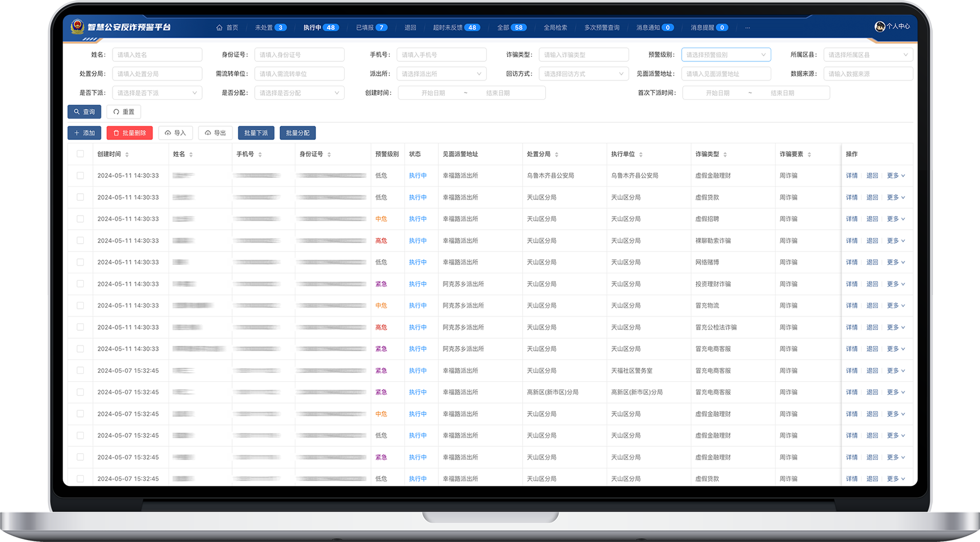Click 详情 link in first table row
Screen dimensions: 980x542
click(x=851, y=175)
